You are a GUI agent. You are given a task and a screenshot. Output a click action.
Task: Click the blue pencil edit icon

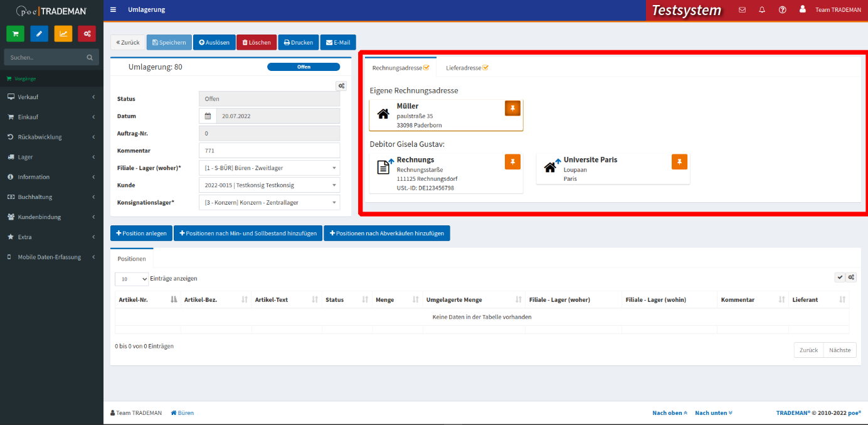pyautogui.click(x=39, y=34)
